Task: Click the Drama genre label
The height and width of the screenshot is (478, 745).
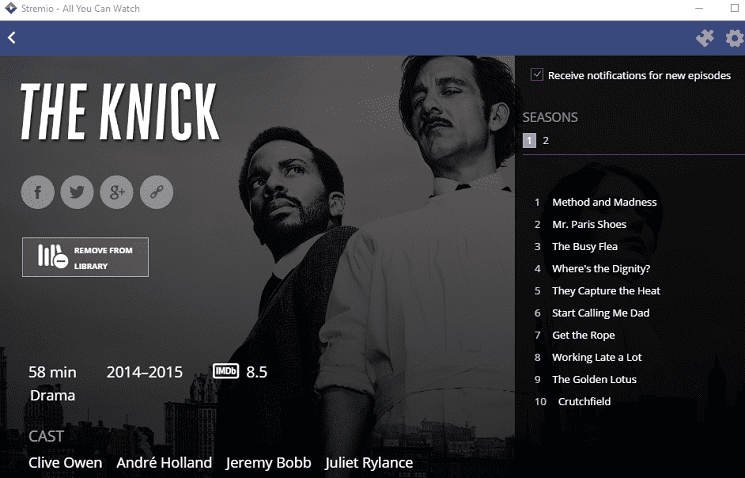Action: pos(52,395)
